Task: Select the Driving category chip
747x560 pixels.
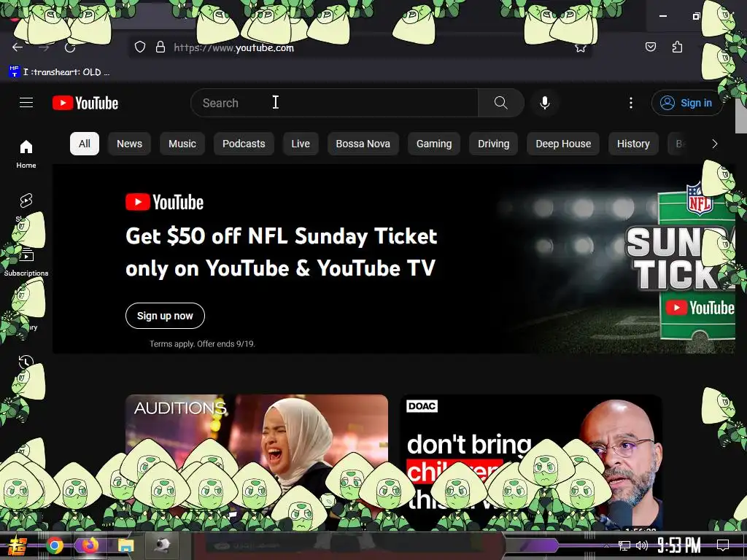Action: [x=494, y=144]
